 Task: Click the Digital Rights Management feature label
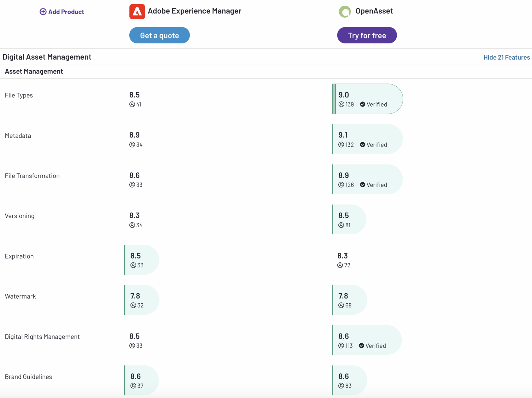click(x=42, y=337)
